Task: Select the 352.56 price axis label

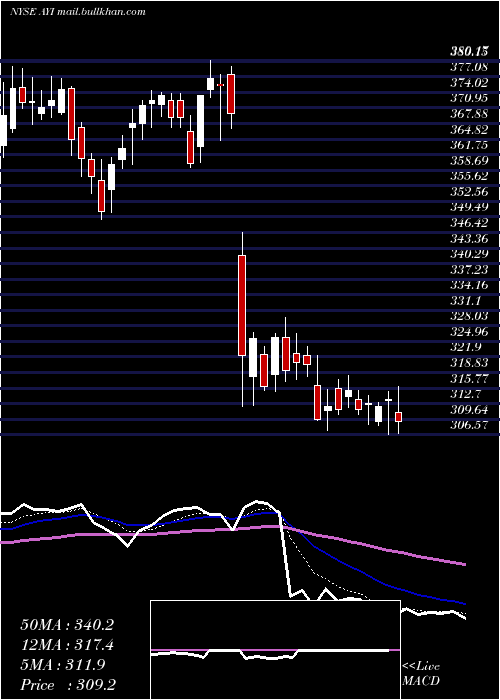Action: pyautogui.click(x=469, y=192)
